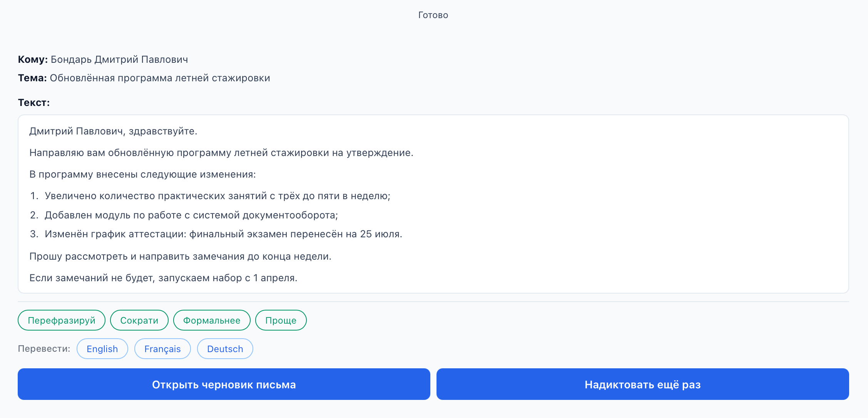Click Сократи to shorten the email
Screen dimensions: 868x418
pyautogui.click(x=139, y=320)
